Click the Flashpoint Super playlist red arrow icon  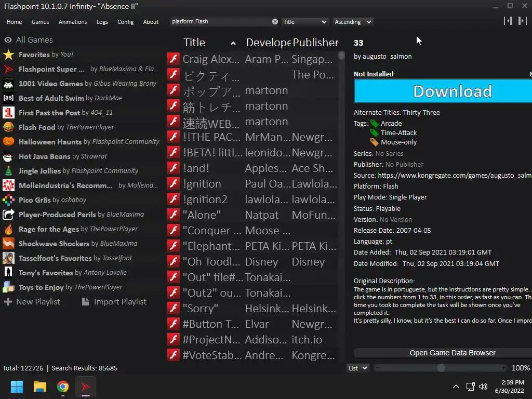(x=8, y=69)
